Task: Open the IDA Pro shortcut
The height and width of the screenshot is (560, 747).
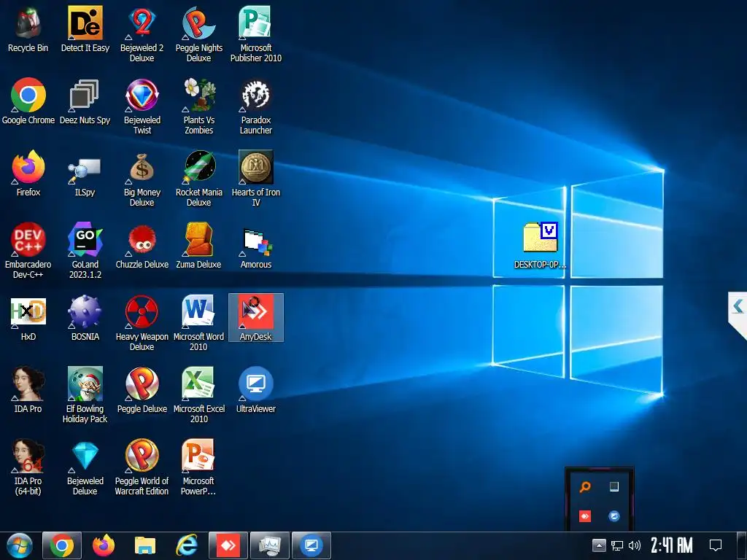Action: tap(28, 391)
